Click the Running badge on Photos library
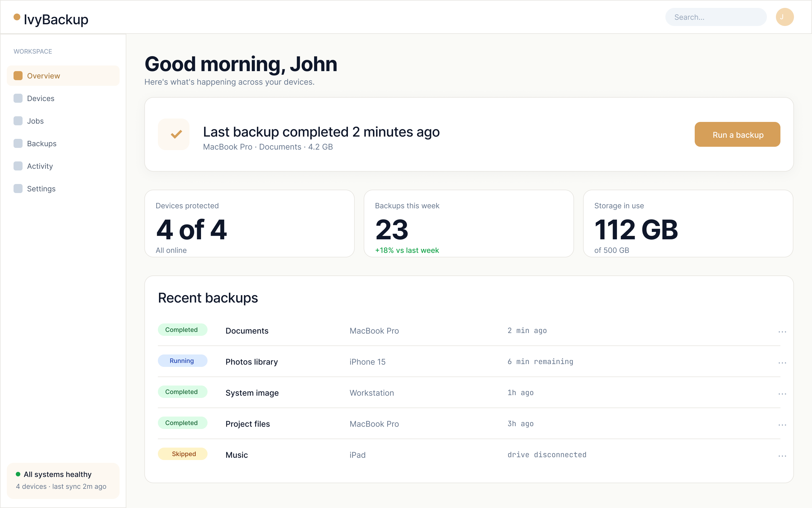 (182, 360)
